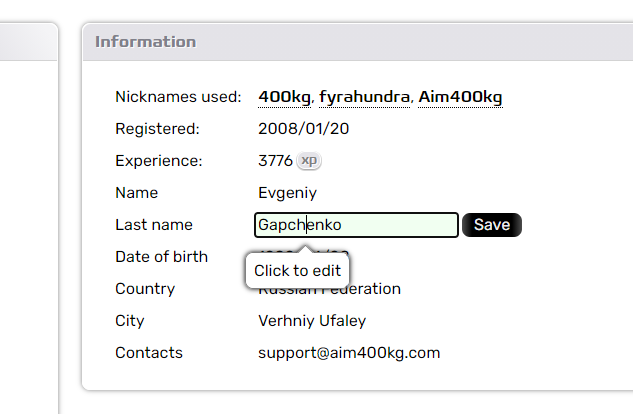This screenshot has height=414, width=633.
Task: Click the "Nicknames used:" label
Action: click(x=178, y=97)
